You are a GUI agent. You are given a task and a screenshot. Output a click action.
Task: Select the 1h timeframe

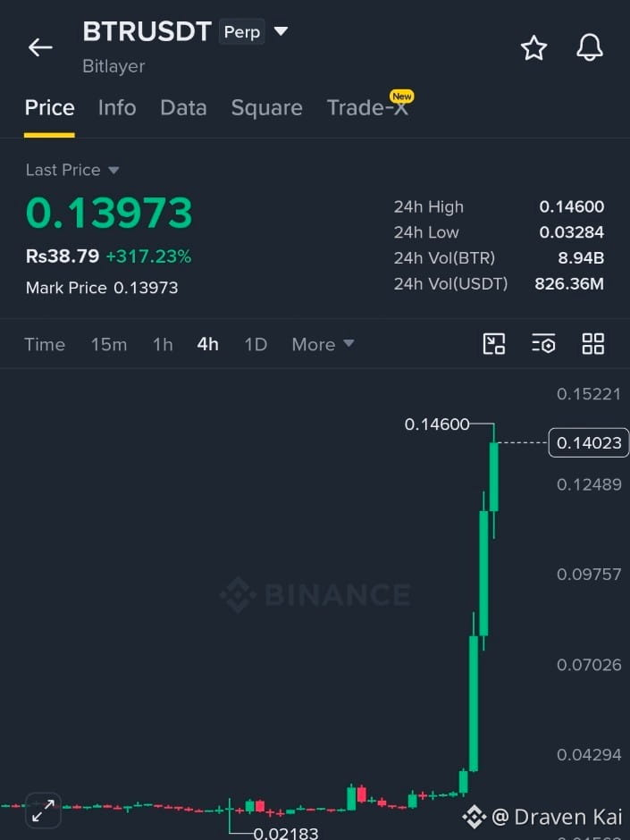coord(163,344)
